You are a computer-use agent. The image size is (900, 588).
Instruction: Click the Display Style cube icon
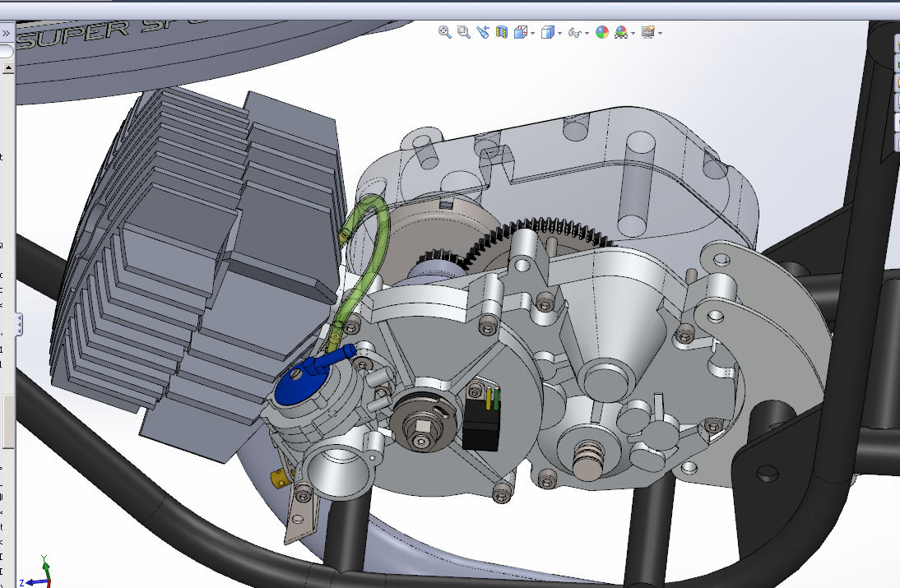547,32
